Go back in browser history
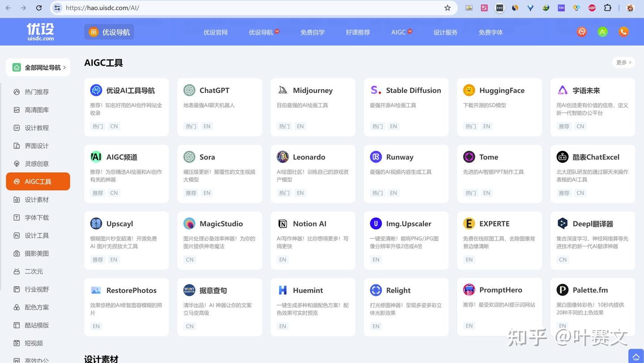 (8, 8)
